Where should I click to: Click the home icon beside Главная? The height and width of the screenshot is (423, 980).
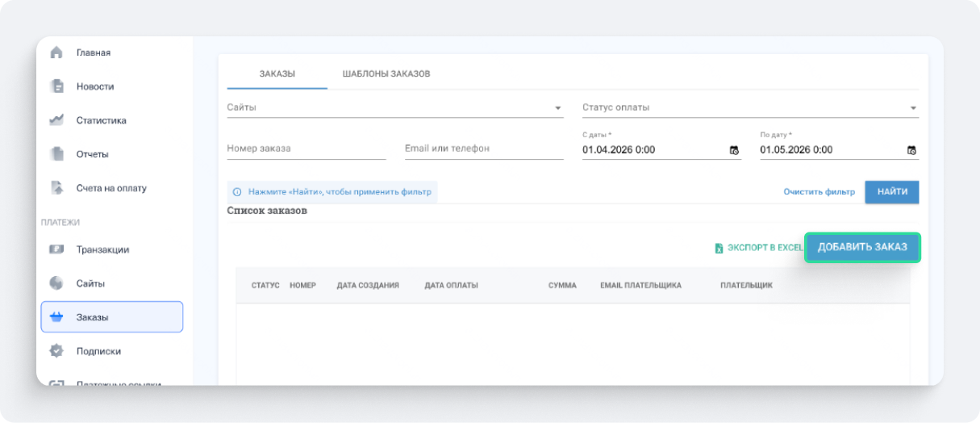click(x=56, y=52)
